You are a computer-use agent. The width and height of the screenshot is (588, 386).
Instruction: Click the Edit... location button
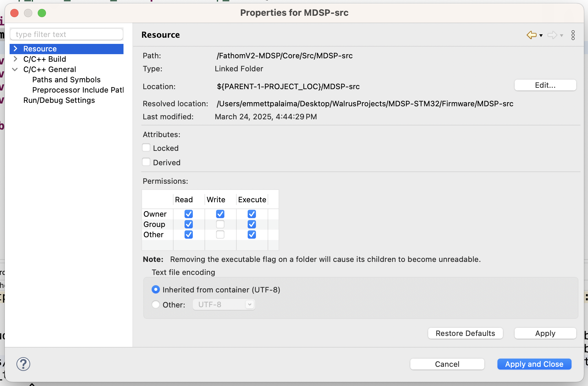545,85
